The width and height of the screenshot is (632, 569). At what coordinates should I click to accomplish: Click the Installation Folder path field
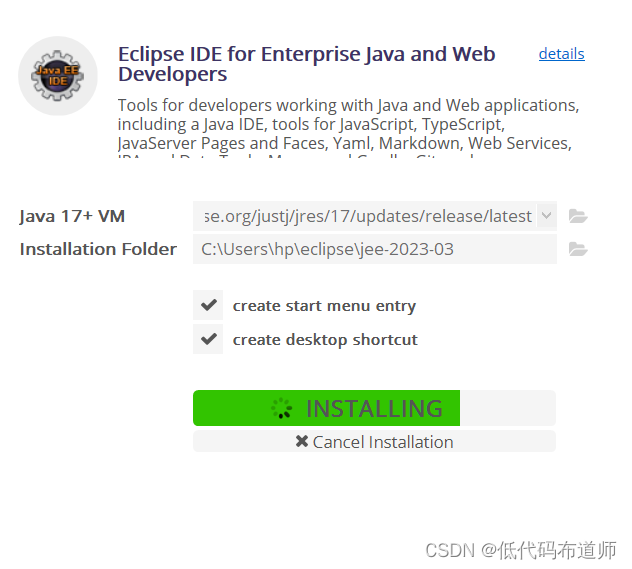(x=374, y=249)
